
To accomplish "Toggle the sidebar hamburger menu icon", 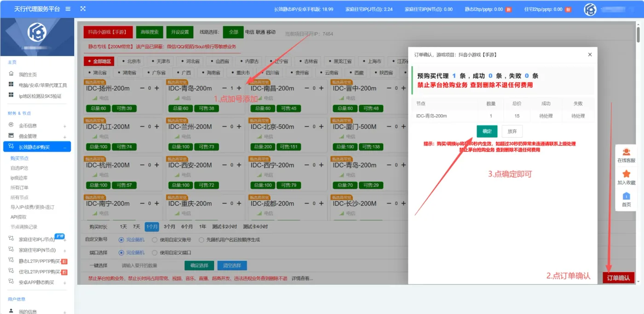I will click(68, 9).
